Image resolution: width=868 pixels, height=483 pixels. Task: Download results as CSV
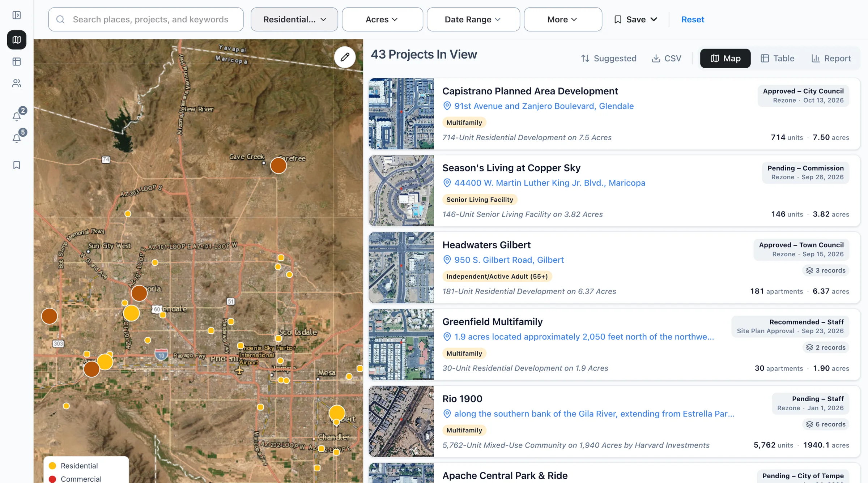(666, 59)
